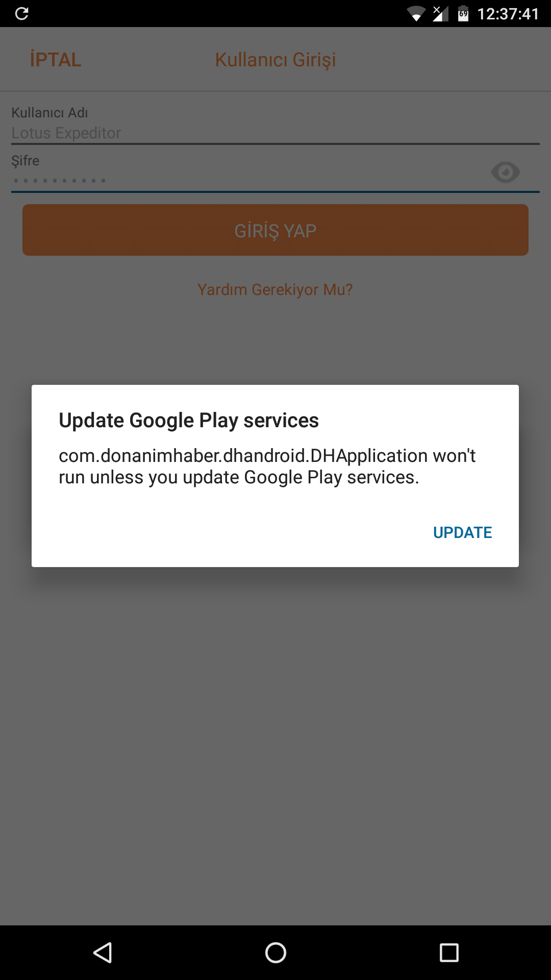Tap the dialog message about DHApplication

[267, 467]
